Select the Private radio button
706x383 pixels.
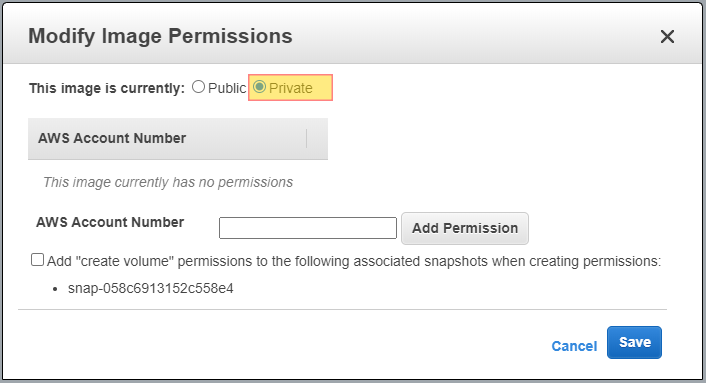[x=259, y=86]
